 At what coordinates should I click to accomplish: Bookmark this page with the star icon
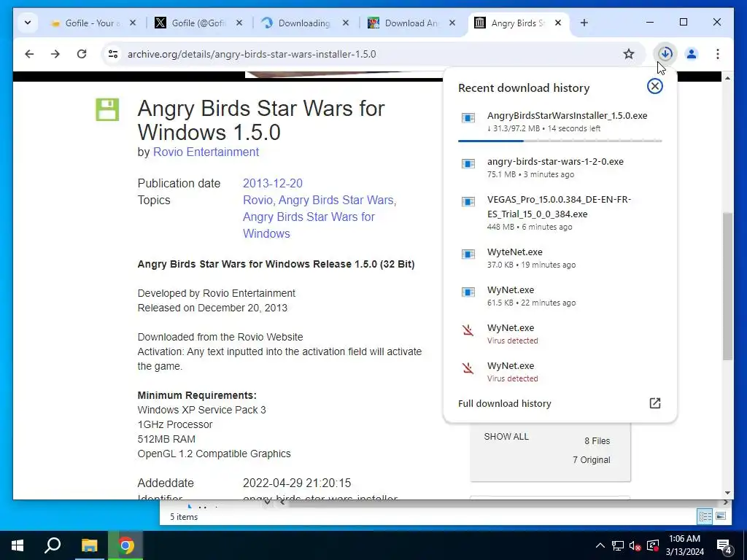(629, 54)
